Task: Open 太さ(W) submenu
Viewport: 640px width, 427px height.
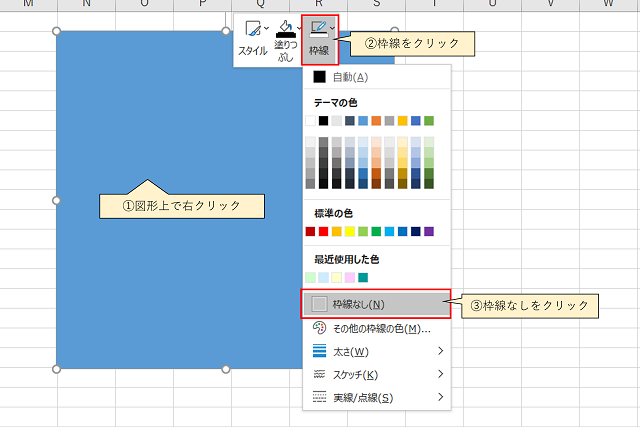Action: (376, 351)
